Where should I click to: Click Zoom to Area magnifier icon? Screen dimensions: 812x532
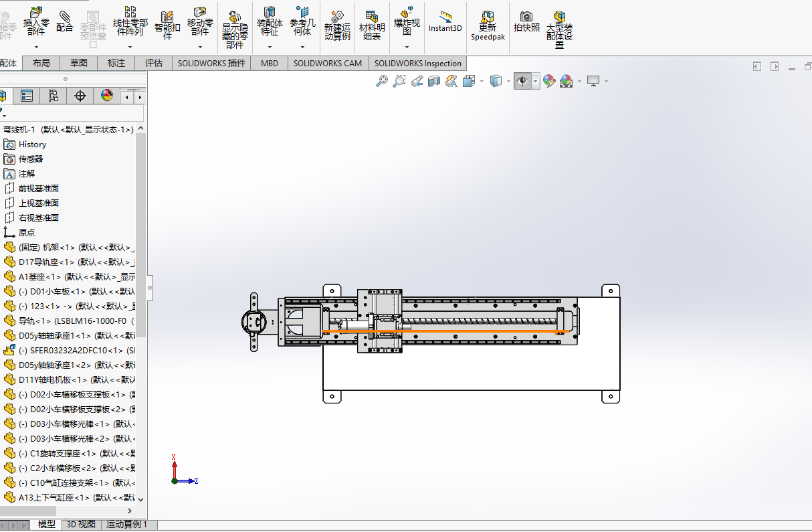[x=399, y=81]
